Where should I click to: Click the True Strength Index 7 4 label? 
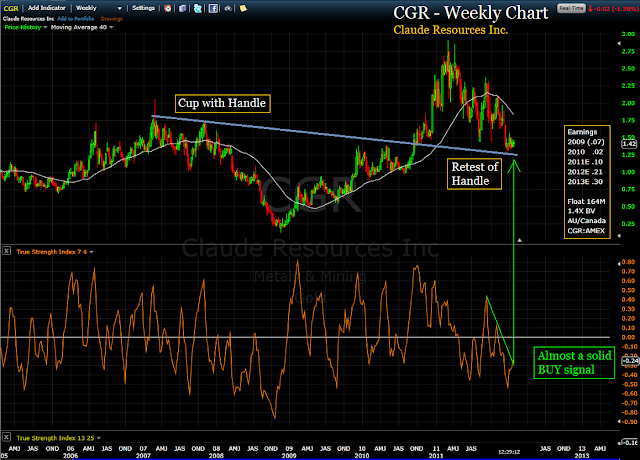(52, 252)
